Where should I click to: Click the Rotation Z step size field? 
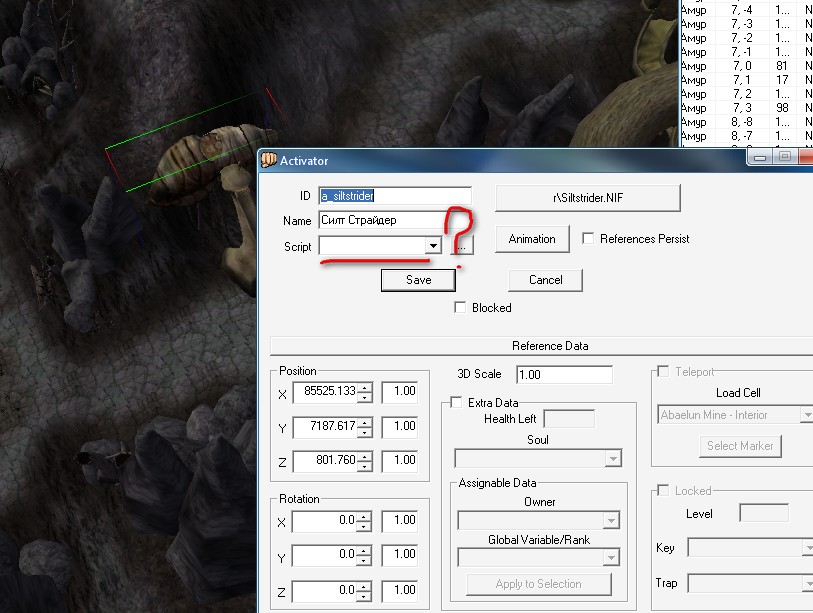click(x=400, y=591)
